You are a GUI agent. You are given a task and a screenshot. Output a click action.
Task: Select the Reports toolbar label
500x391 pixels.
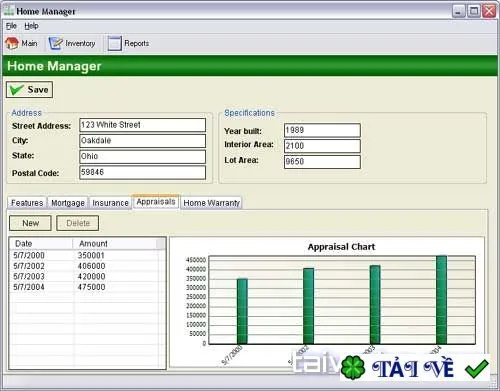pyautogui.click(x=137, y=43)
